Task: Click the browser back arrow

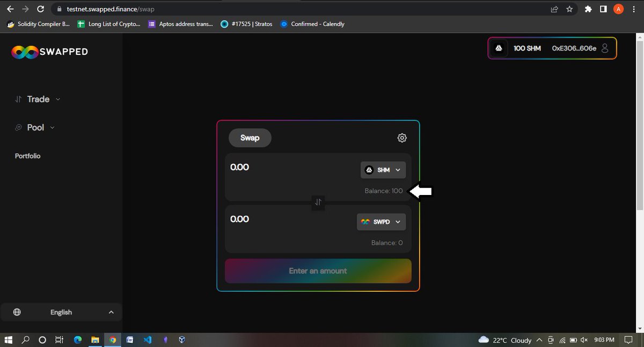Action: [x=10, y=9]
